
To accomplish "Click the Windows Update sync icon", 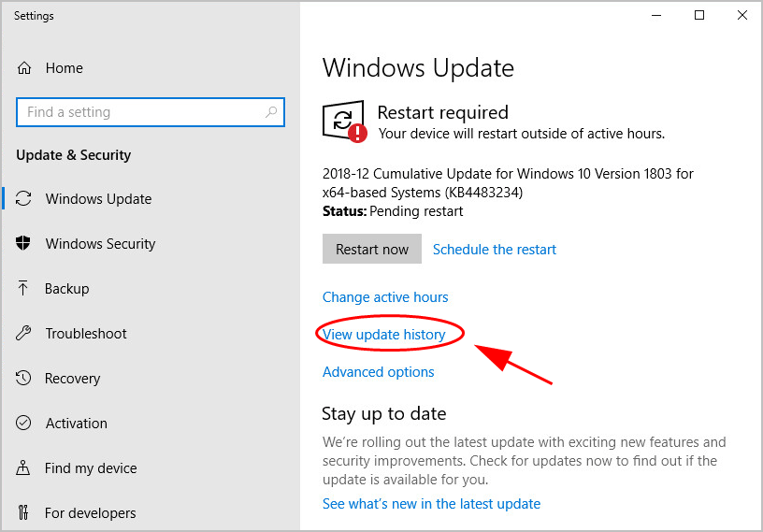I will coord(24,199).
